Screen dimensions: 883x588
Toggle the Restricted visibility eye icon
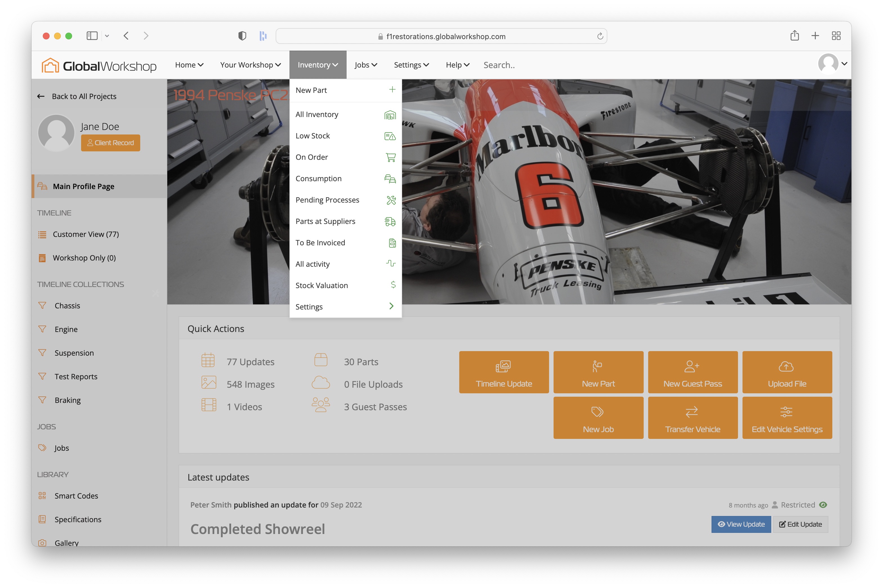[x=822, y=505]
